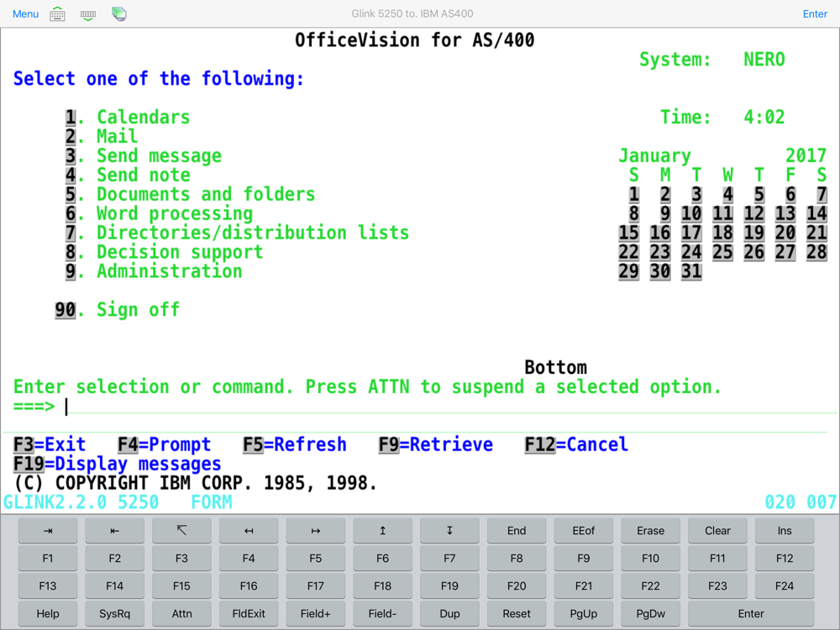
Task: Click day 31 in the January calendar
Action: pyautogui.click(x=691, y=271)
